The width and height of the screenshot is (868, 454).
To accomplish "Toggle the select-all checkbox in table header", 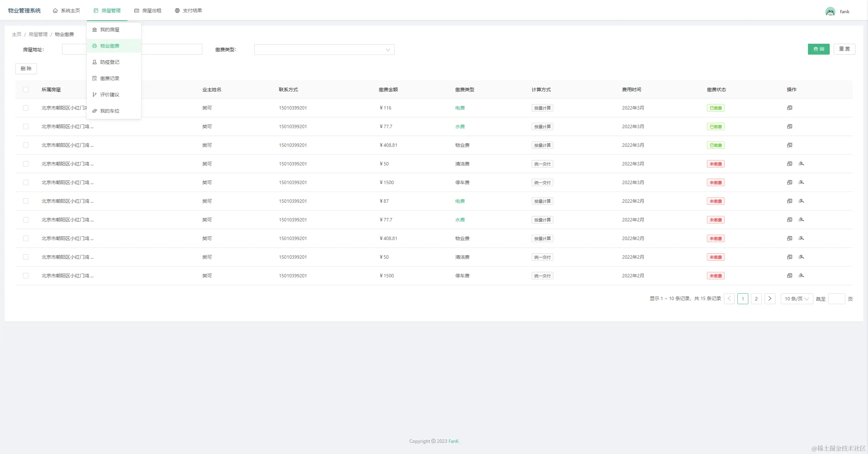I will pos(26,90).
